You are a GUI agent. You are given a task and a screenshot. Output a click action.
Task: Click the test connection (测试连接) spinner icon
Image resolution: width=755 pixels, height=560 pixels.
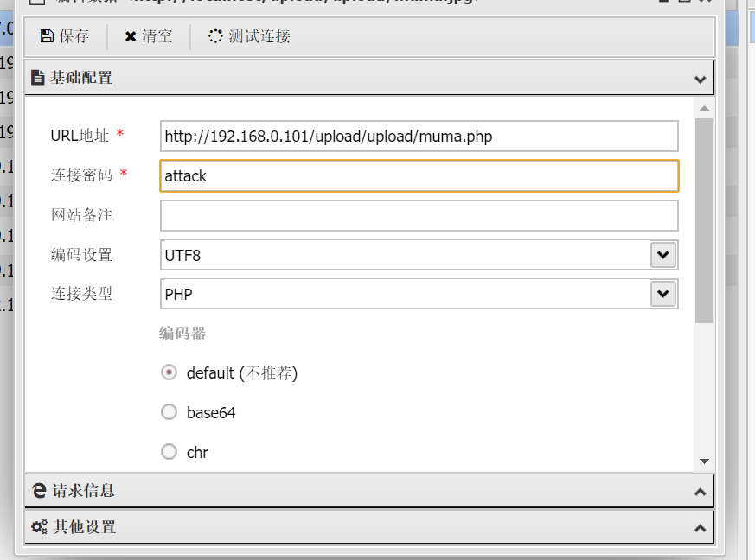click(215, 36)
